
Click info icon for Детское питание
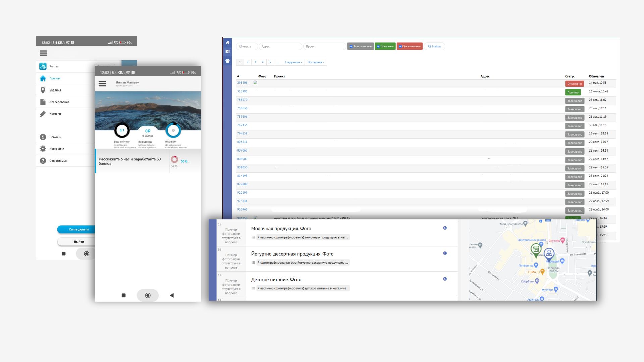pyautogui.click(x=445, y=279)
